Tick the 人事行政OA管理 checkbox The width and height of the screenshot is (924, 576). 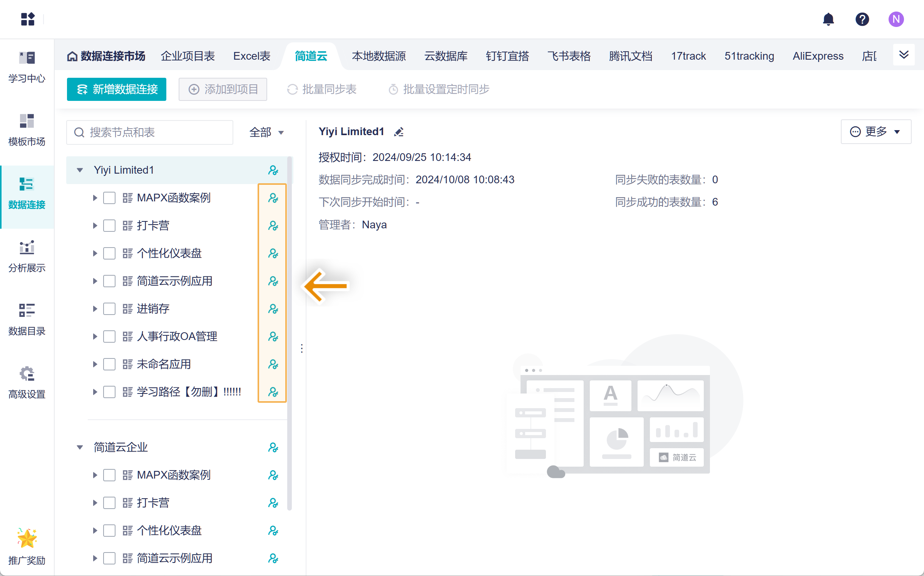109,337
